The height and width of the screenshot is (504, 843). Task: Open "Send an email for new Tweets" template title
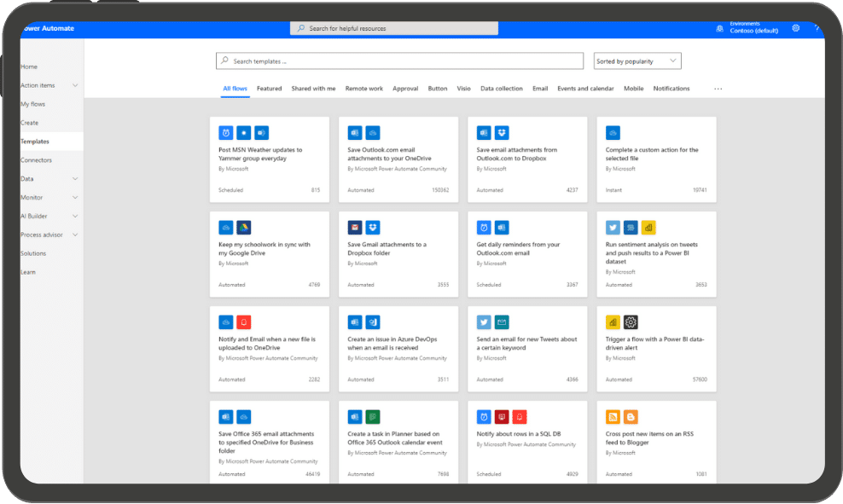(527, 344)
